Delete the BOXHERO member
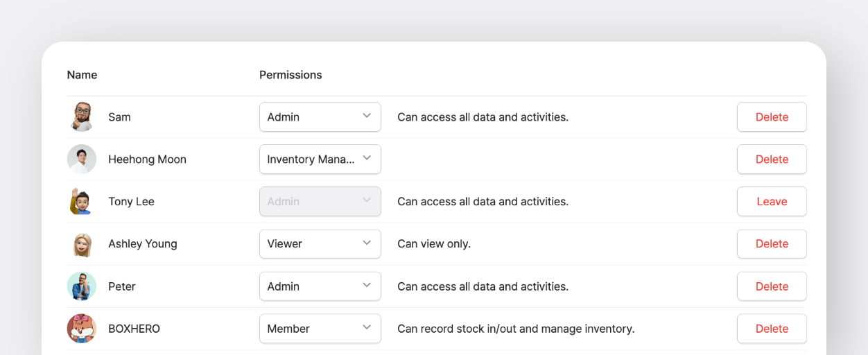868x355 pixels. click(x=772, y=329)
